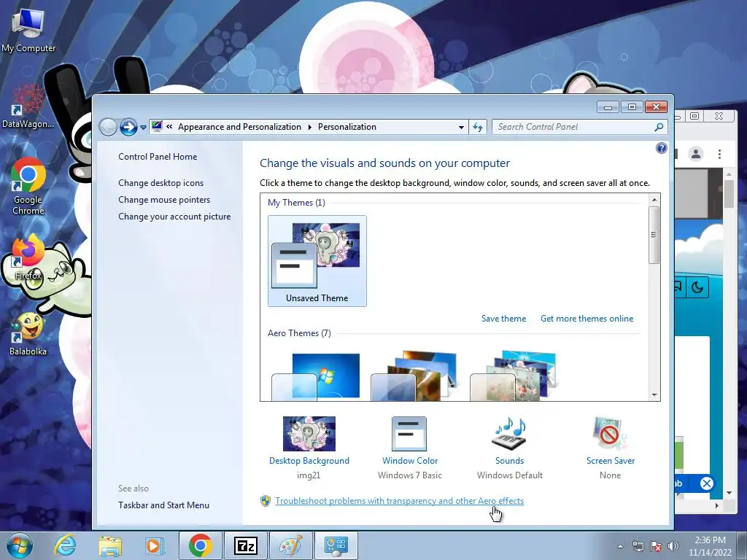Open Internet Explorer from taskbar
Viewport: 747px width, 560px height.
[x=65, y=545]
